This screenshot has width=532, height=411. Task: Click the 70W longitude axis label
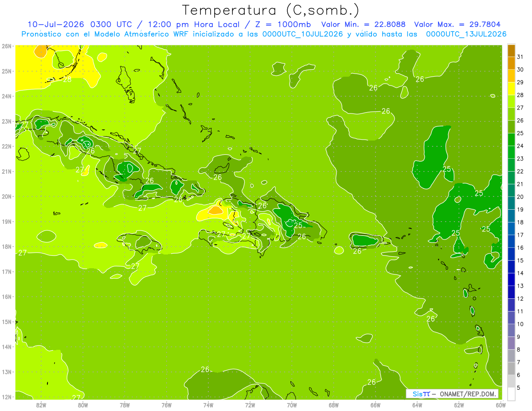pyautogui.click(x=292, y=405)
